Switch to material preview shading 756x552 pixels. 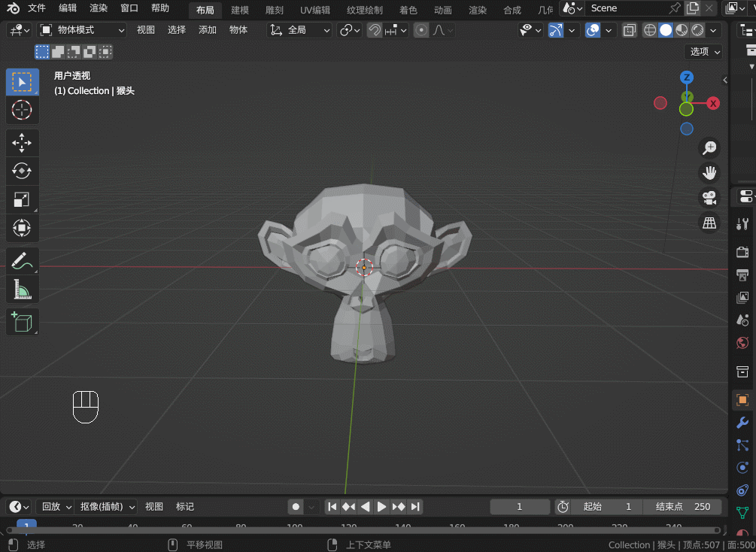coord(682,30)
